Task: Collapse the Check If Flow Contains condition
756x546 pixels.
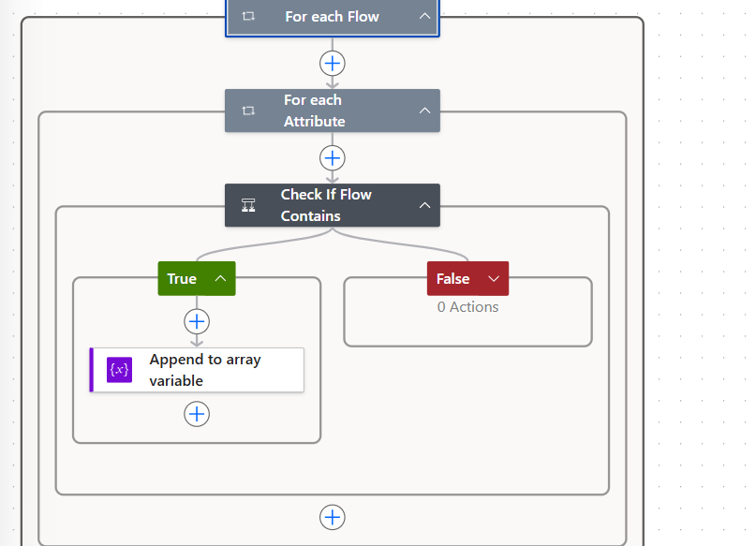Action: pos(424,205)
